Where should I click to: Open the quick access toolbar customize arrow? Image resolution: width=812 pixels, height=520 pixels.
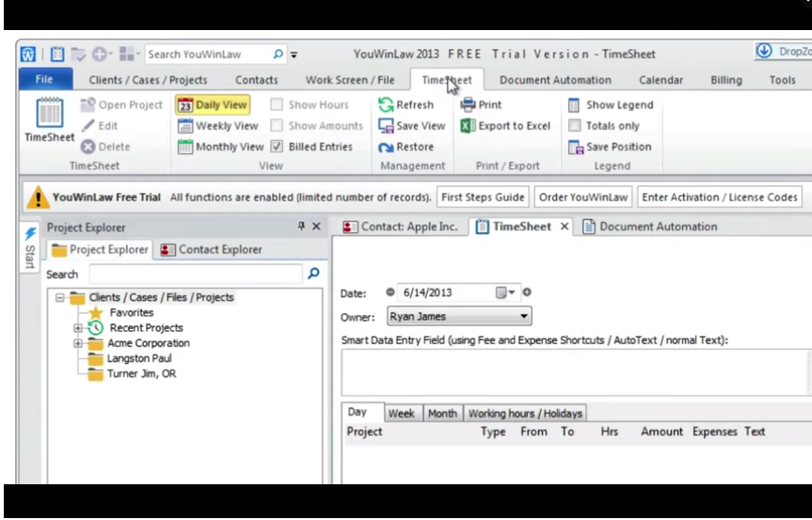click(294, 55)
